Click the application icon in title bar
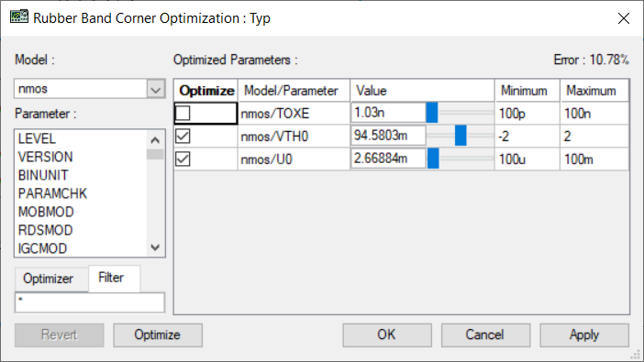Viewport: 644px width, 362px height. tap(19, 17)
